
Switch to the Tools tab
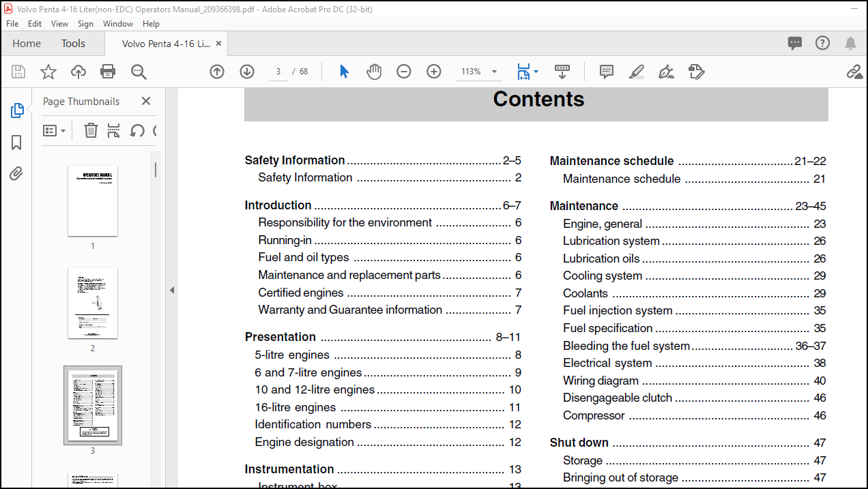[x=74, y=43]
